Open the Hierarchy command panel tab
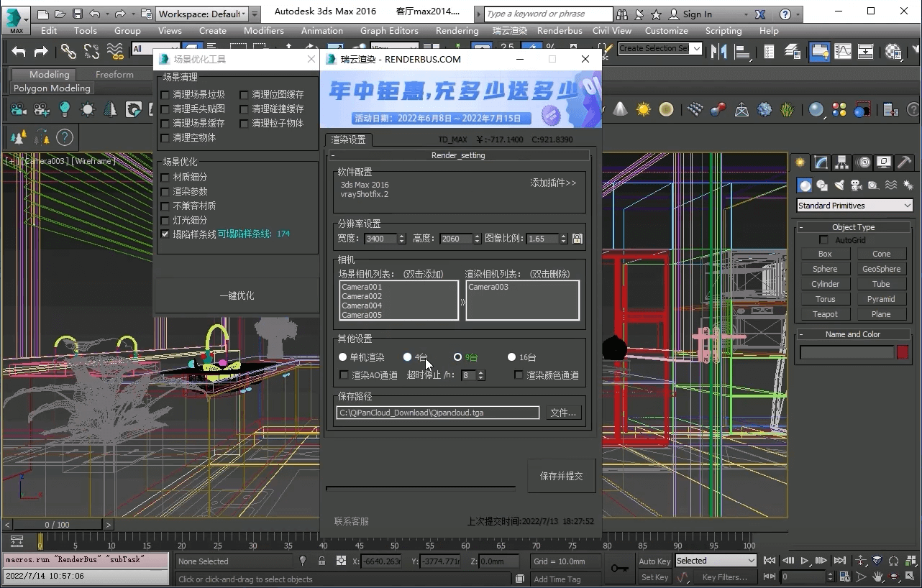Screen dimensions: 922x588 (x=841, y=162)
